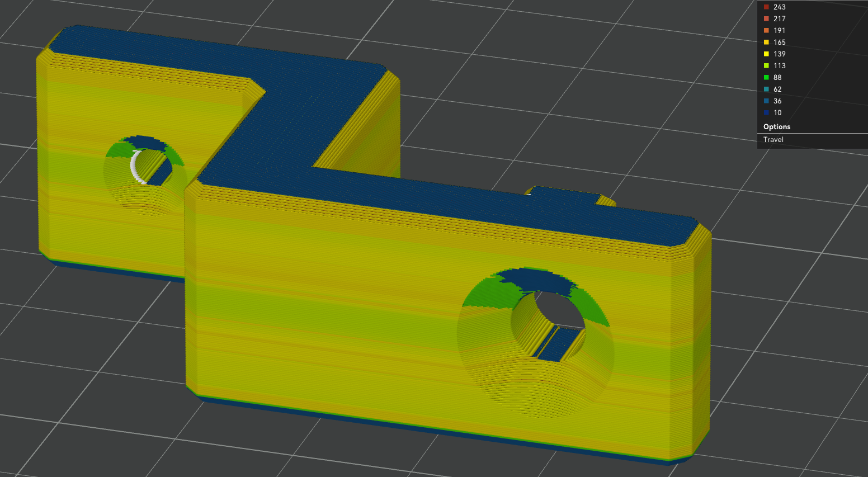
Task: Expand the Options section header
Action: point(776,126)
